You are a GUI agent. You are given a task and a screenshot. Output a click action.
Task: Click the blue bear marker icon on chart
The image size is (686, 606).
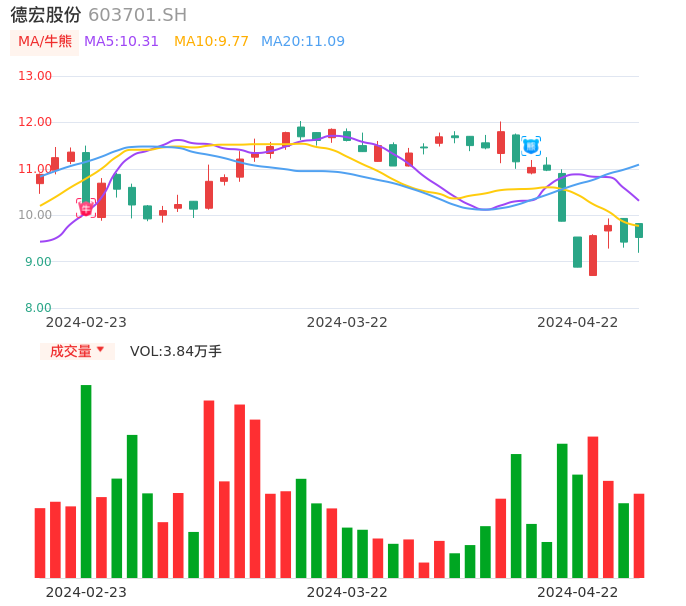click(531, 146)
